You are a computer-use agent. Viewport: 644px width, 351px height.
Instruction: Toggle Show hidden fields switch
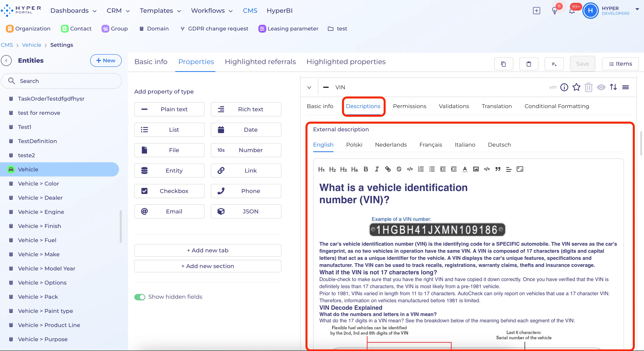(x=140, y=297)
